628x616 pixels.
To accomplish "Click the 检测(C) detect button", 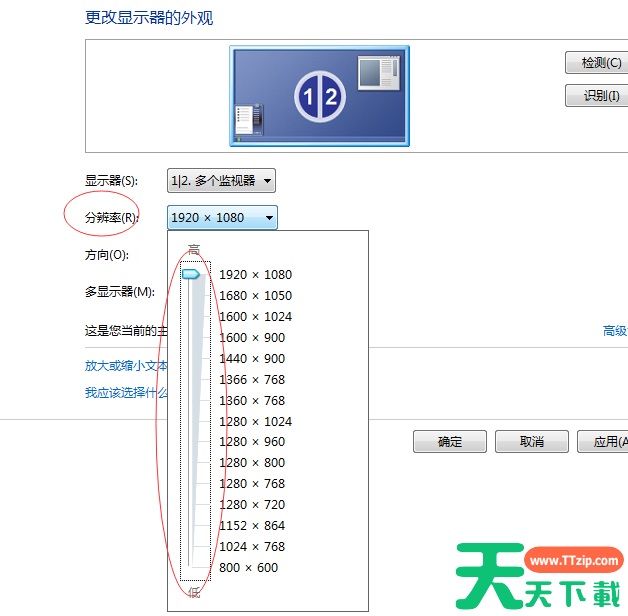I will click(596, 63).
